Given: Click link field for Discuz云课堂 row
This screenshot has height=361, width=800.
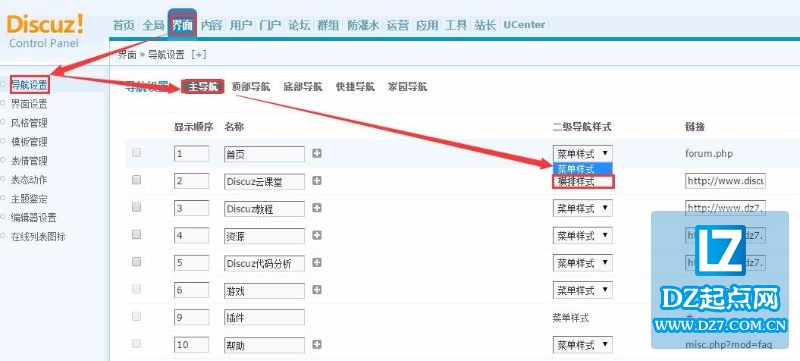Looking at the screenshot, I should tap(725, 181).
